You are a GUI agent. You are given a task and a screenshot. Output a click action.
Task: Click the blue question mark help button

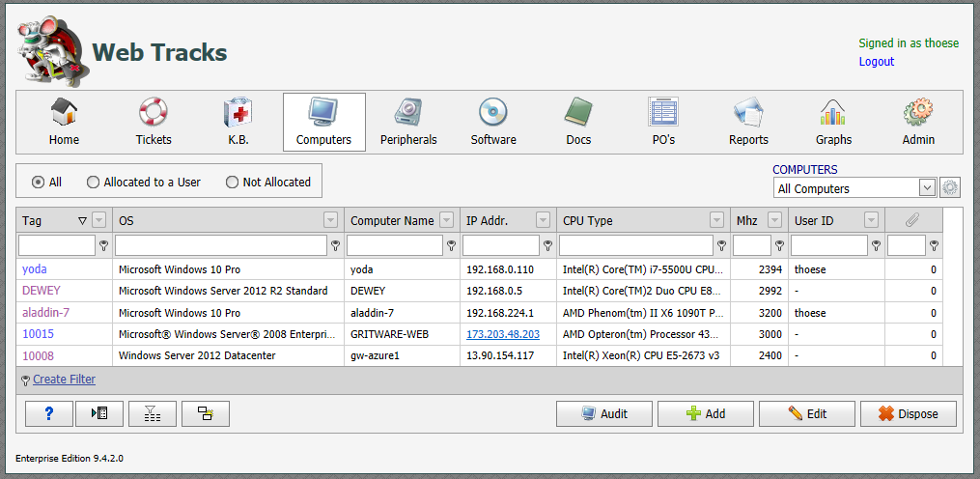(x=49, y=414)
